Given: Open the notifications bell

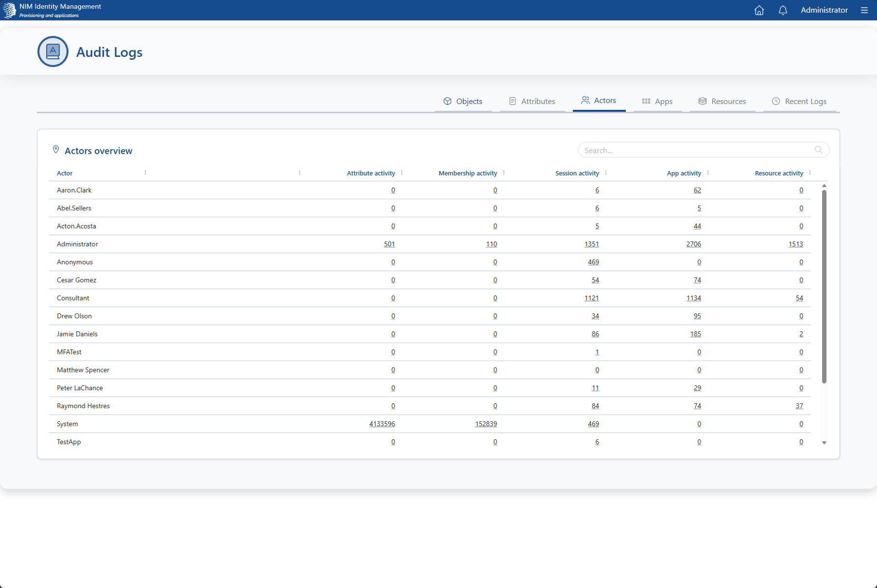Looking at the screenshot, I should [x=783, y=10].
